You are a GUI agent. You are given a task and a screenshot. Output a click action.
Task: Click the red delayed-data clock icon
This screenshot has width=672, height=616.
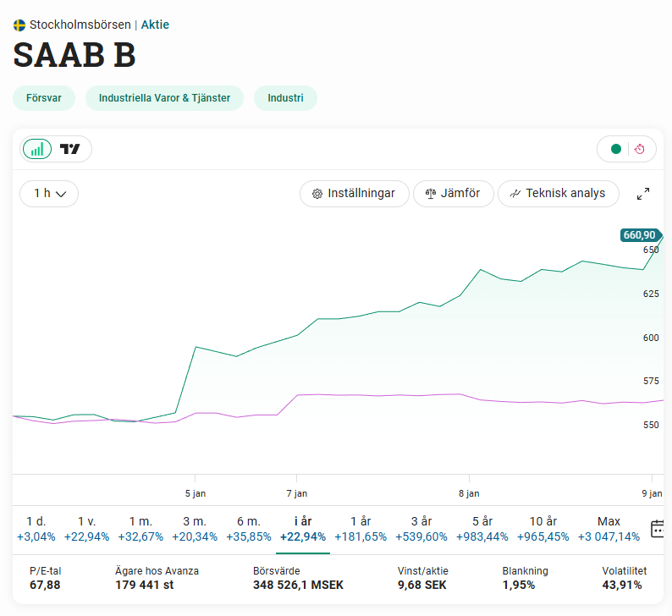(x=640, y=149)
